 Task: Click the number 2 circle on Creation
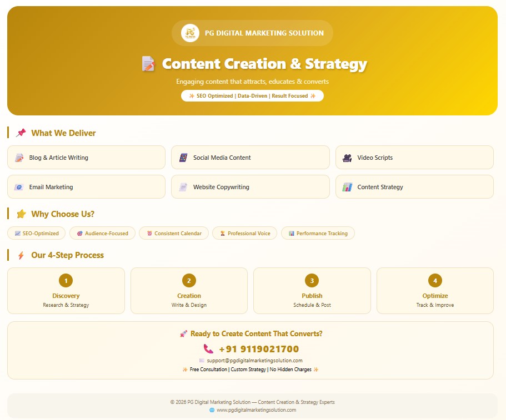click(x=189, y=280)
